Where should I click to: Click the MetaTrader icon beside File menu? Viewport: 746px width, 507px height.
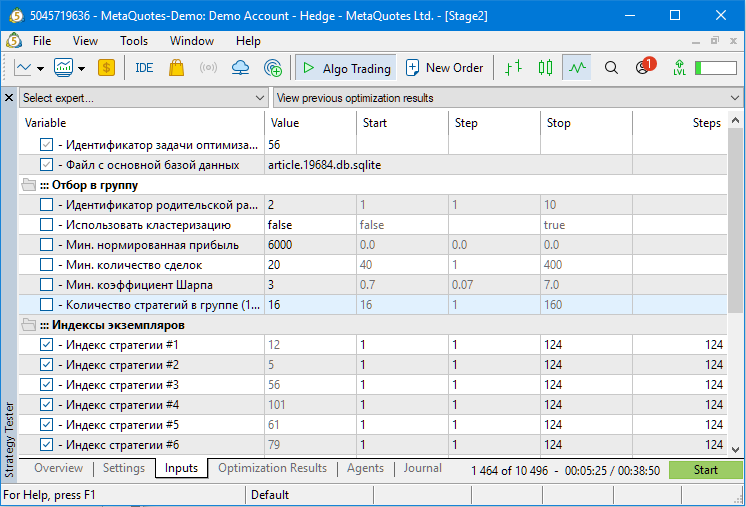pyautogui.click(x=14, y=41)
